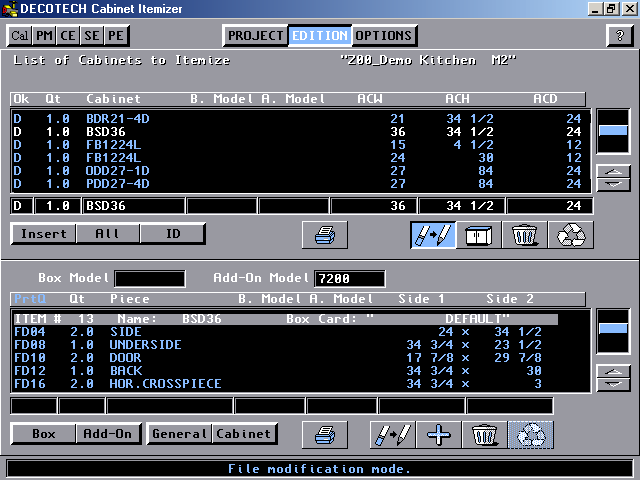Click the cabinet list scroll thumb

(613, 131)
